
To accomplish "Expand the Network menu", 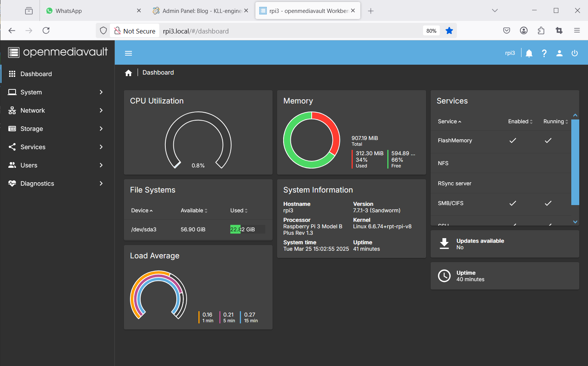I will pos(57,110).
